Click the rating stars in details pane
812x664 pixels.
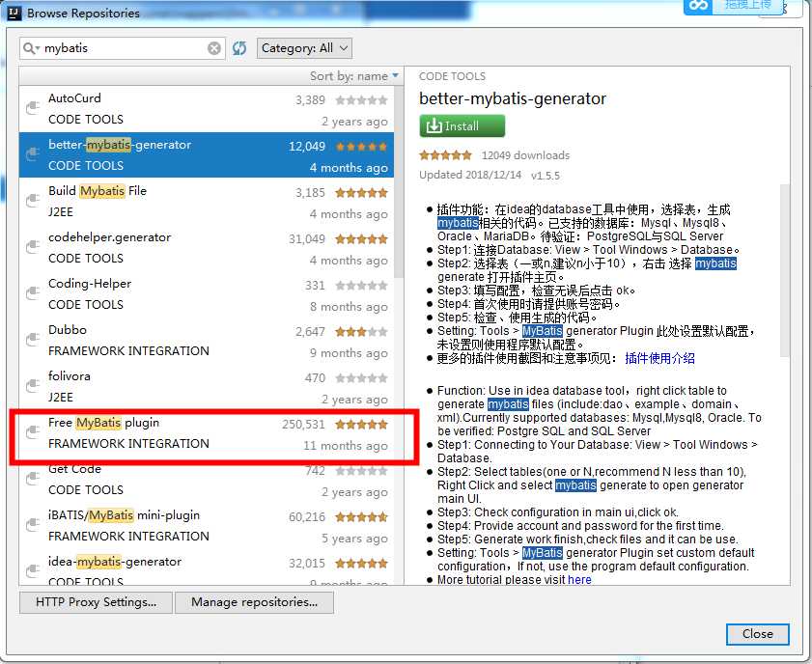[x=445, y=155]
